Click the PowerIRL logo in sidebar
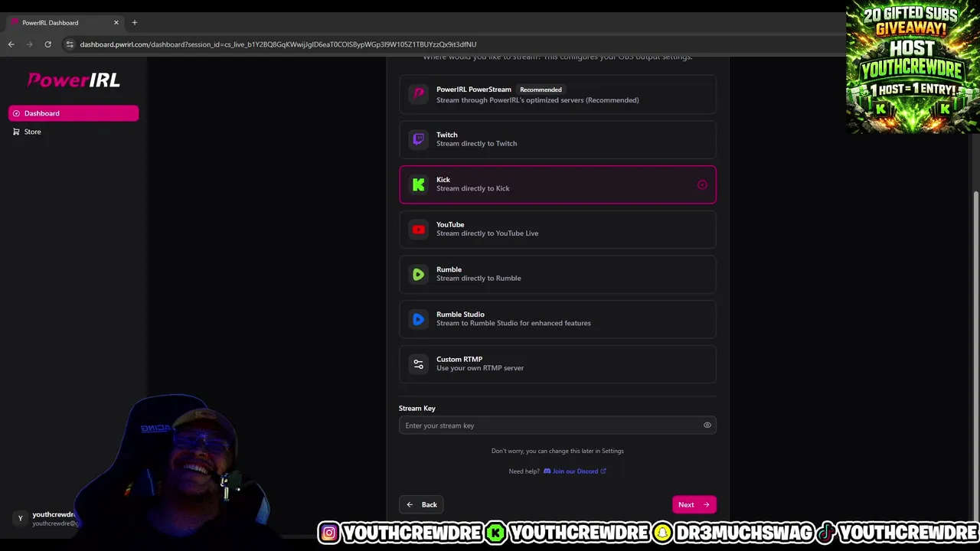Image resolution: width=980 pixels, height=551 pixels. pos(73,80)
